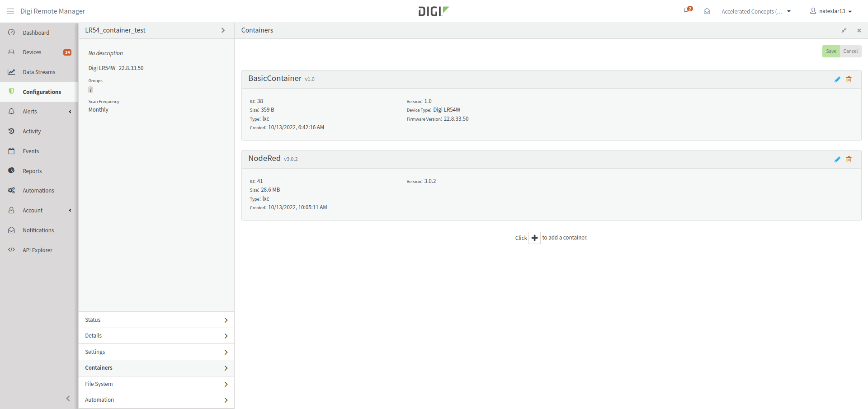Viewport: 868px width, 409px height.
Task: Select the Containers section row
Action: (x=156, y=368)
